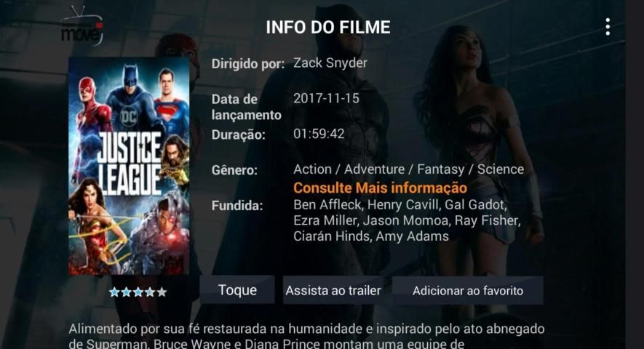This screenshot has width=644, height=349.
Task: Tap the Fundida cast label
Action: [237, 205]
